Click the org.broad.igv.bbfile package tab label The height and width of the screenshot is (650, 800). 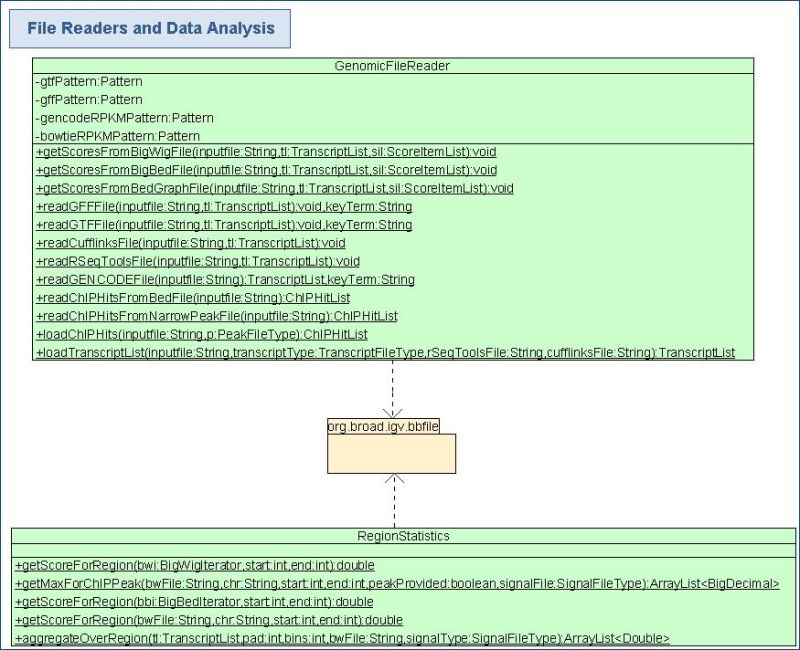click(x=383, y=427)
